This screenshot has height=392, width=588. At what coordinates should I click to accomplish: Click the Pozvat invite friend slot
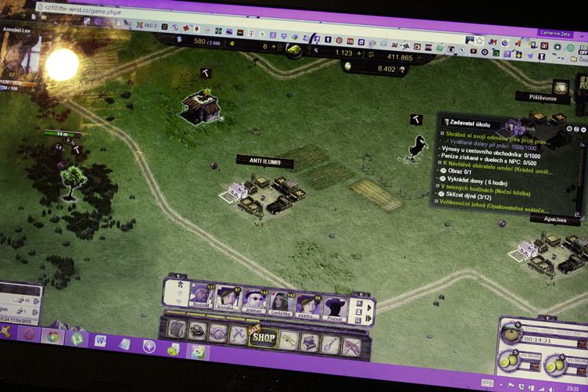[x=335, y=309]
